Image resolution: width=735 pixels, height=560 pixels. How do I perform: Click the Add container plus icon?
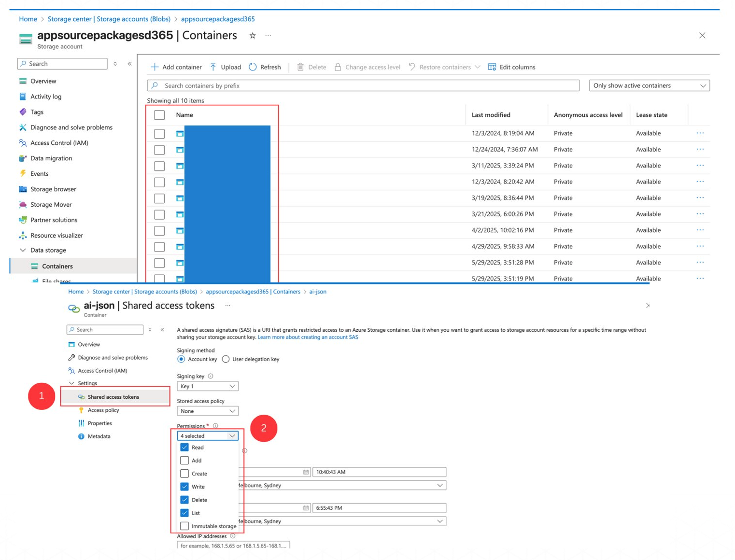[155, 67]
